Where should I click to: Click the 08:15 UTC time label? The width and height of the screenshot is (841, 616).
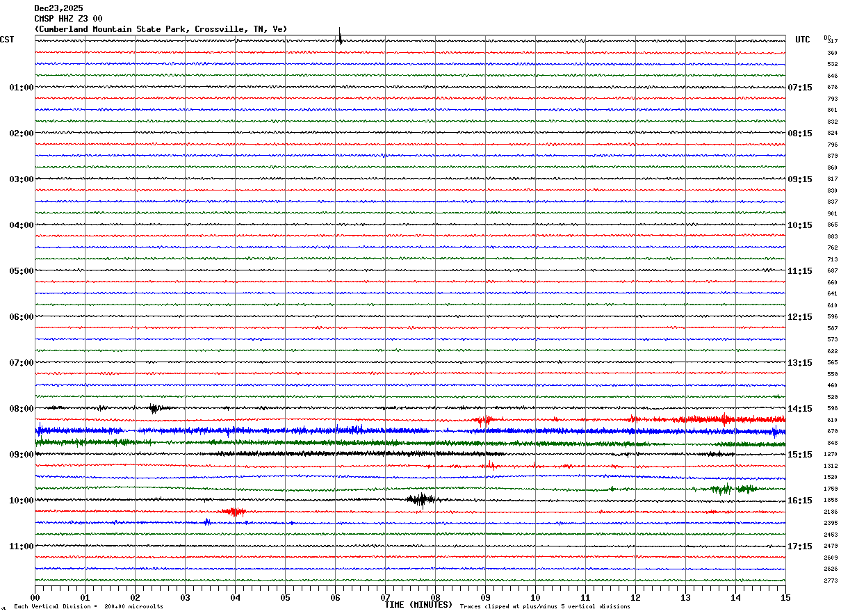pos(800,133)
